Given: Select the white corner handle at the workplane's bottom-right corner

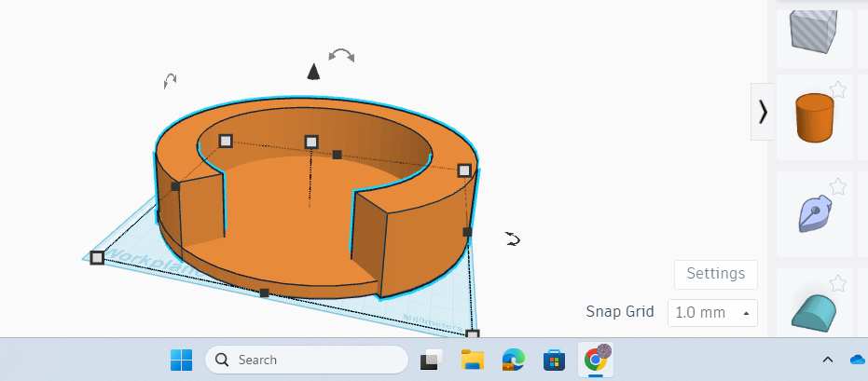Looking at the screenshot, I should (472, 334).
